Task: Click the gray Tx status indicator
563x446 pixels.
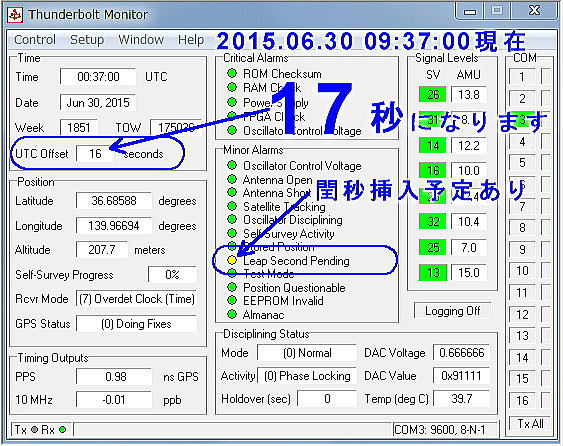Action: [x=34, y=429]
